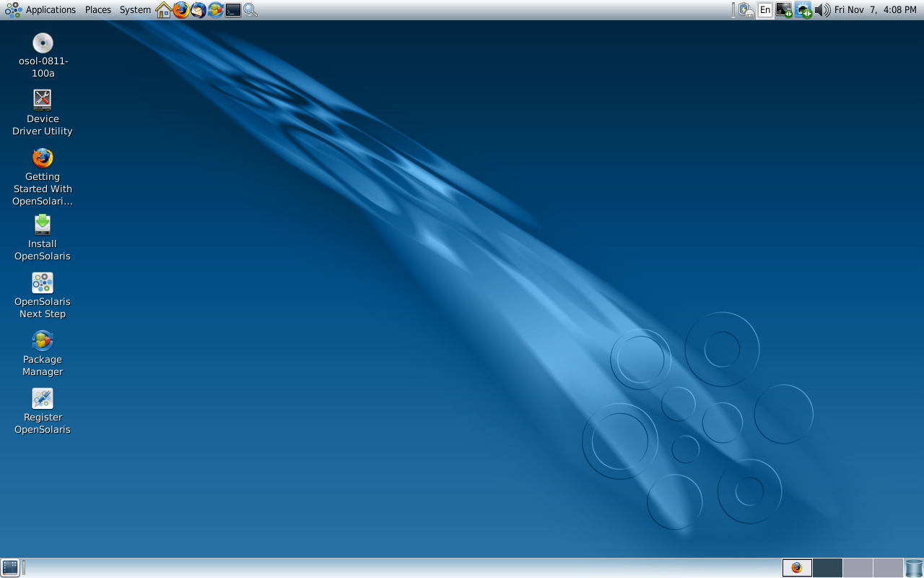Open the System menu
Screen dimensions: 924x578
point(134,9)
